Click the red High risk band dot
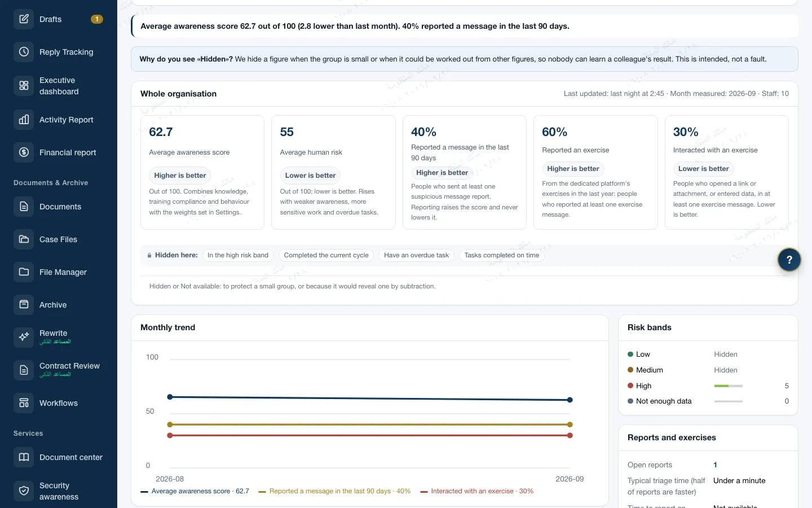The width and height of the screenshot is (812, 508). point(630,386)
